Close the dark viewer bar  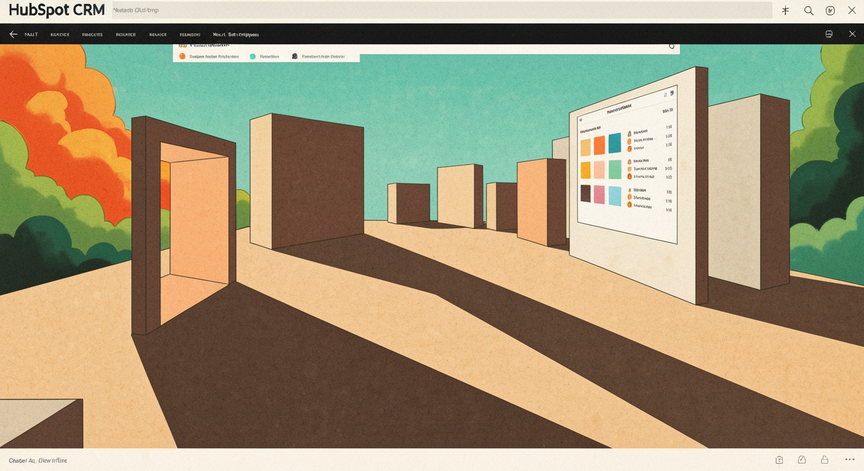[852, 34]
